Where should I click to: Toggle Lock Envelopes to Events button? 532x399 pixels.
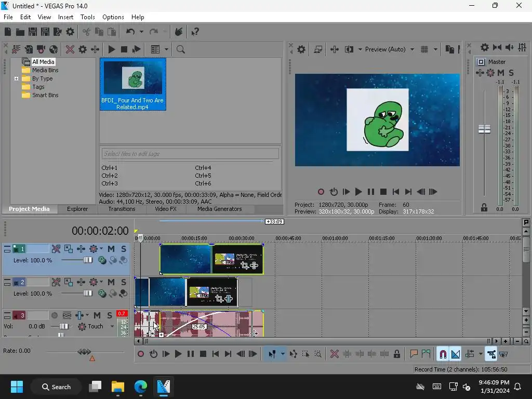coord(491,354)
